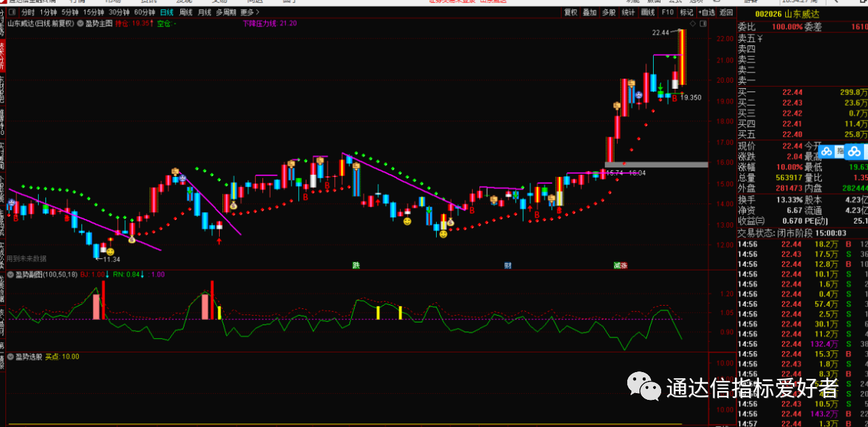Click the RN: 0.84 indicator value
868x427 pixels.
point(126,274)
